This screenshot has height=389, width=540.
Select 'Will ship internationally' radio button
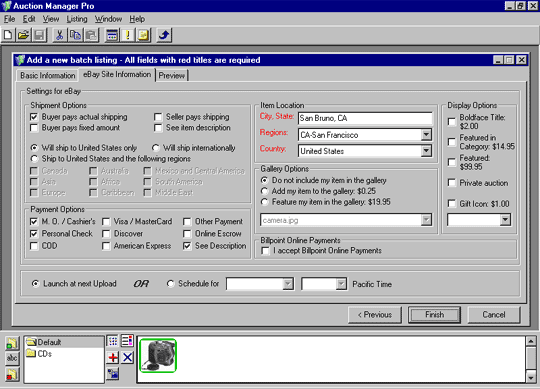coord(156,148)
